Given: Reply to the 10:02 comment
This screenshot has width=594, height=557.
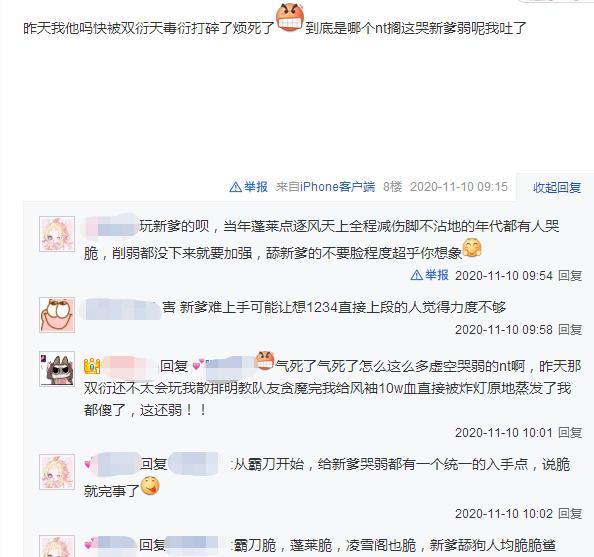Looking at the screenshot, I should pyautogui.click(x=570, y=513).
